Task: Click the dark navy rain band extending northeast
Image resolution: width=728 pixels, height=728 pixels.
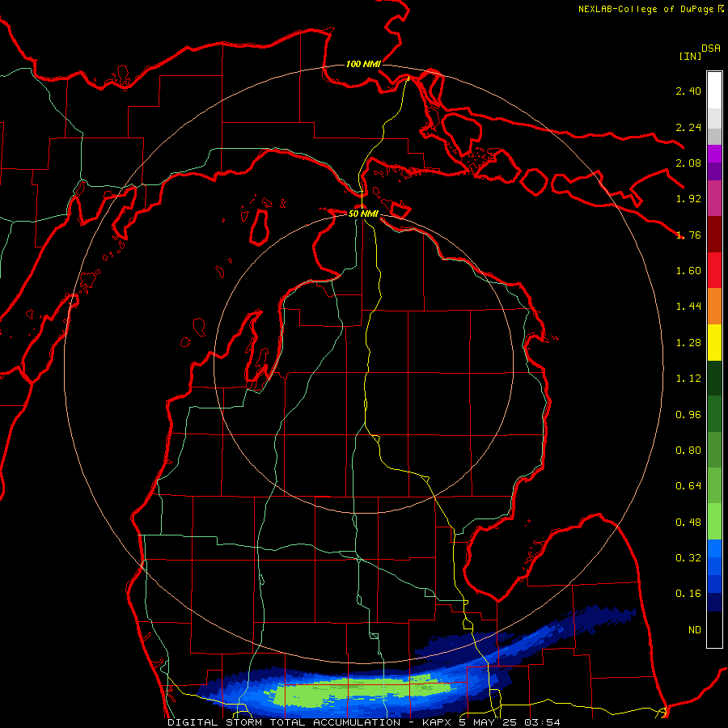Action: pos(599,617)
